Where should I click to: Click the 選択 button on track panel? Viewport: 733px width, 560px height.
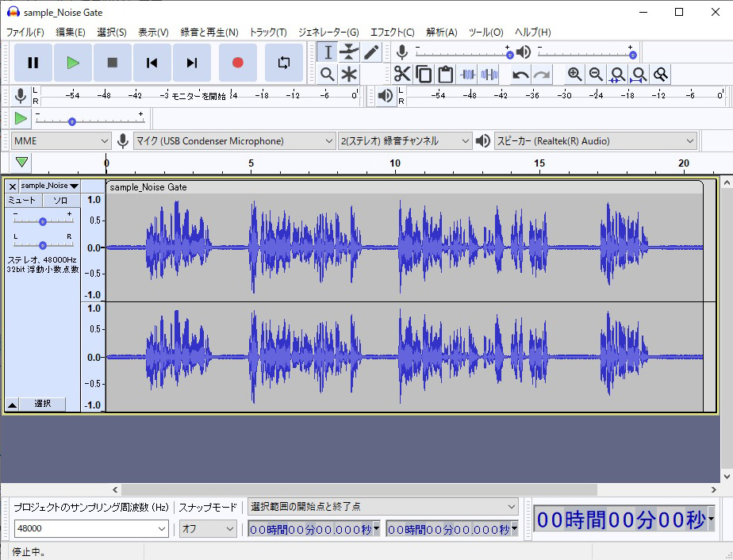click(43, 404)
